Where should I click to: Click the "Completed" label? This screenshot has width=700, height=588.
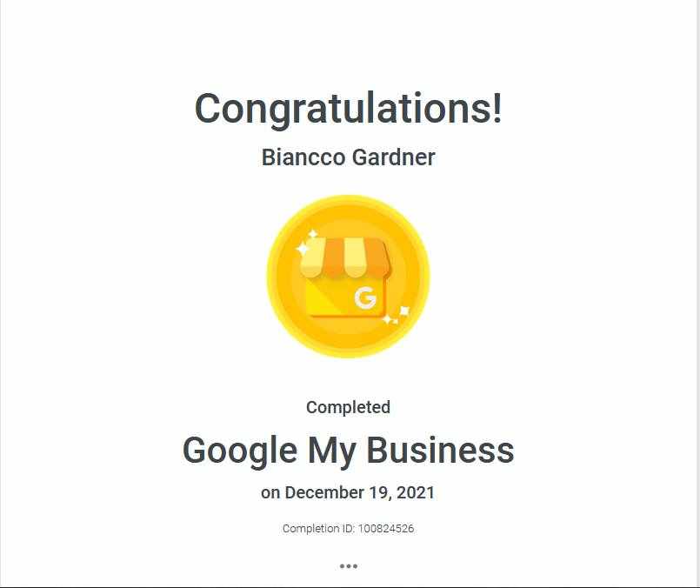348,407
